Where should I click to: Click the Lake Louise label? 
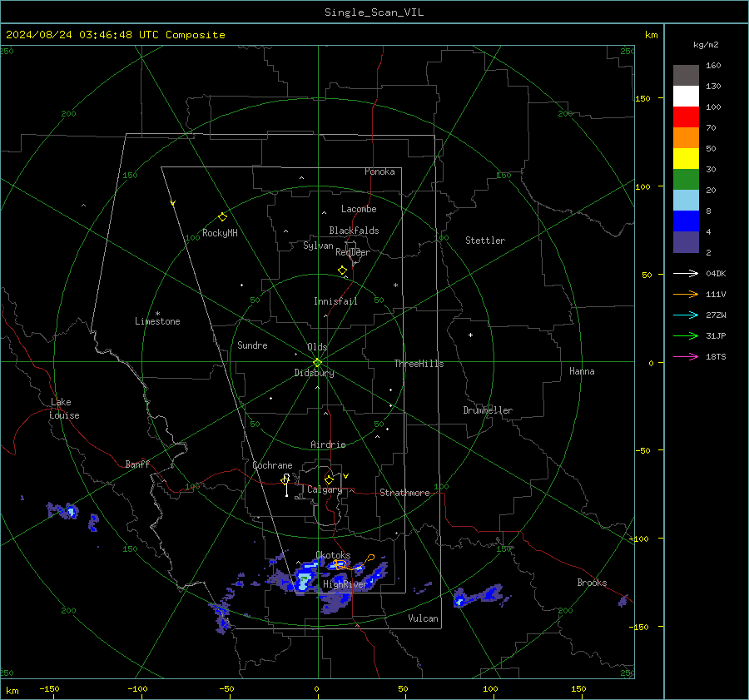64,409
